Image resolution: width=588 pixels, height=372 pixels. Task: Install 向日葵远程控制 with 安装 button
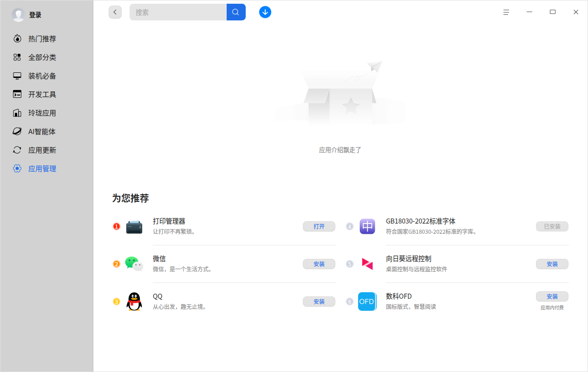pos(552,264)
